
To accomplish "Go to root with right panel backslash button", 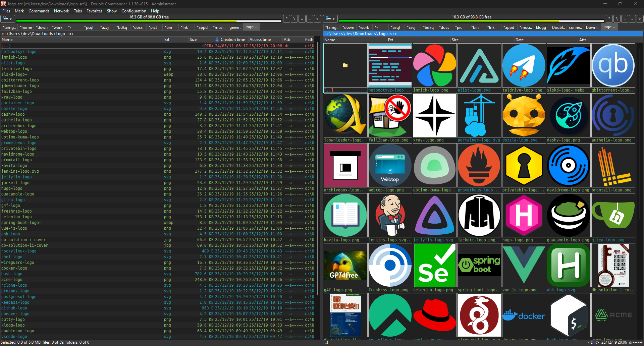I will tap(617, 19).
